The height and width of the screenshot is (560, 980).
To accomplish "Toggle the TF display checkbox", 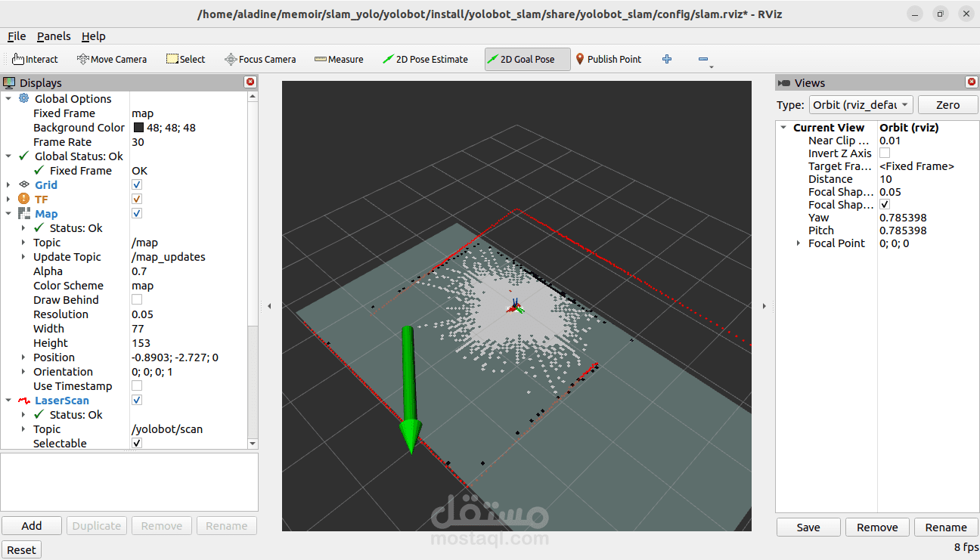I will pos(137,199).
